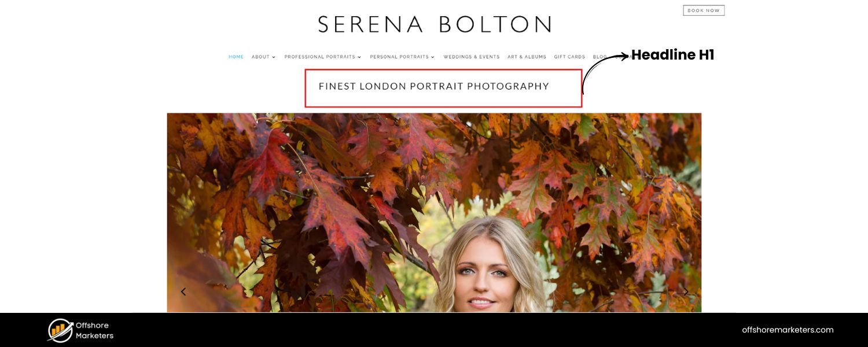The height and width of the screenshot is (347, 868).
Task: Click the offshoremarketers.com link
Action: [788, 330]
